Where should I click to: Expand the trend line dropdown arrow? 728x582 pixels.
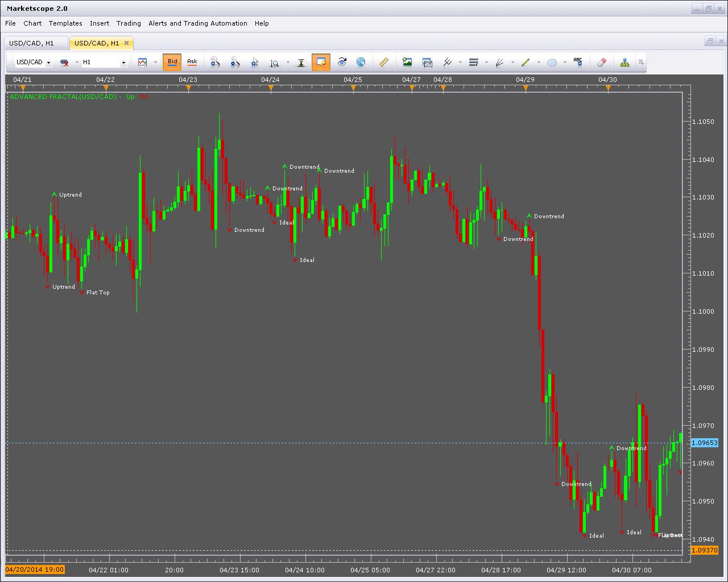tap(539, 63)
